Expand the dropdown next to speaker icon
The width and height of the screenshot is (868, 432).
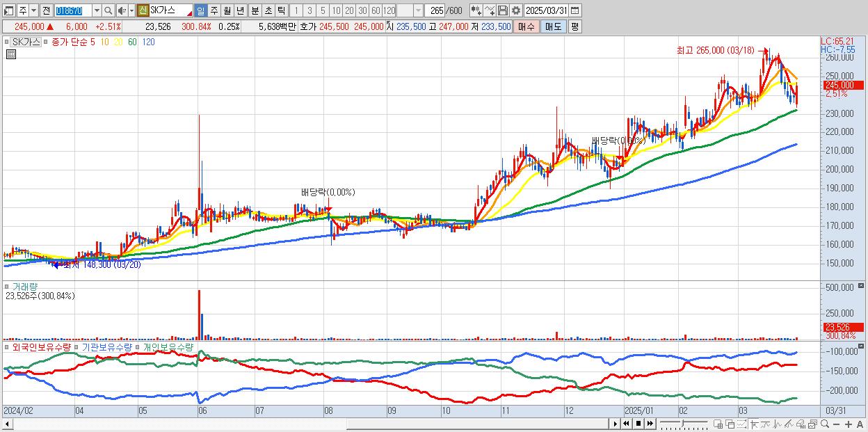(131, 10)
